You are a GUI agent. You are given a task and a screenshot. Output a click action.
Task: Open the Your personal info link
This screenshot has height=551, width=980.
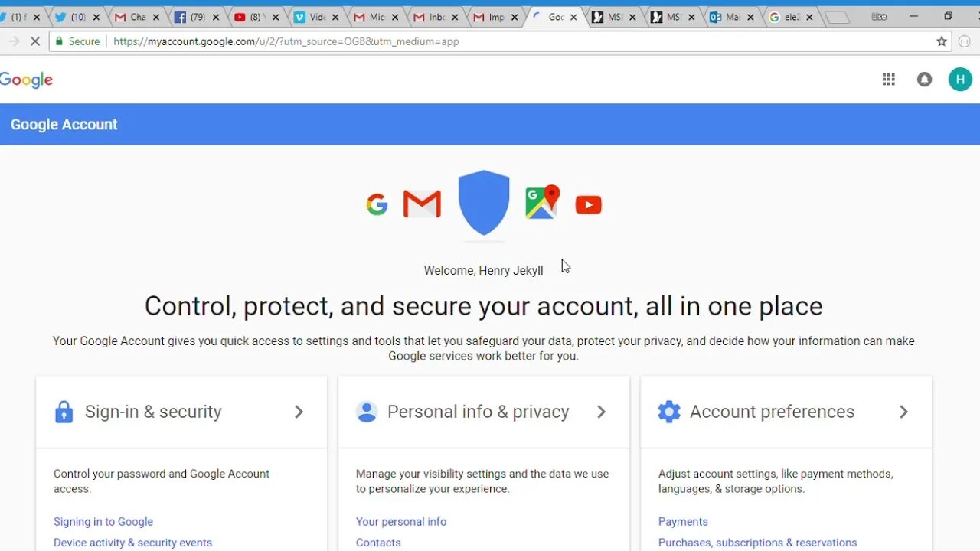click(x=401, y=522)
